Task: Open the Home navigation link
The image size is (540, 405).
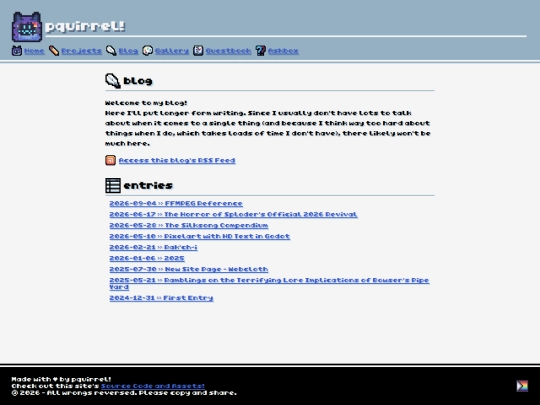Action: coord(34,51)
